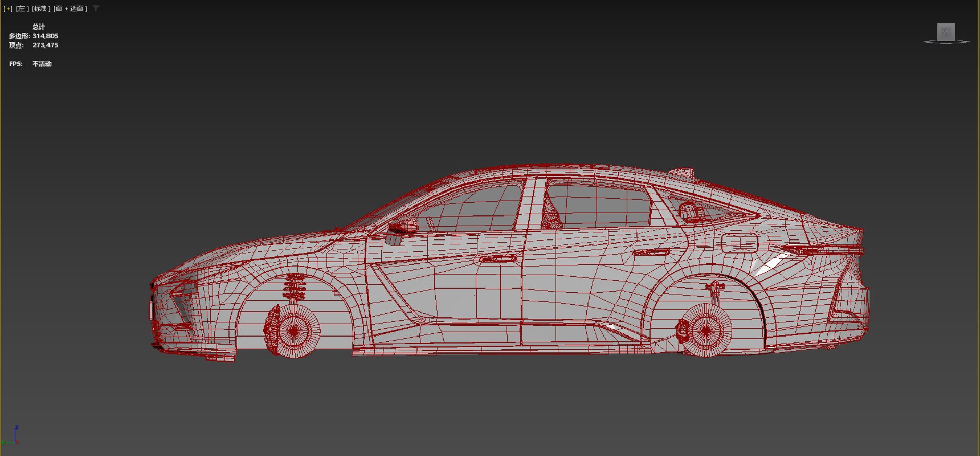This screenshot has width=980, height=456.
Task: Click the ViewCube compass ring
Action: tap(947, 42)
